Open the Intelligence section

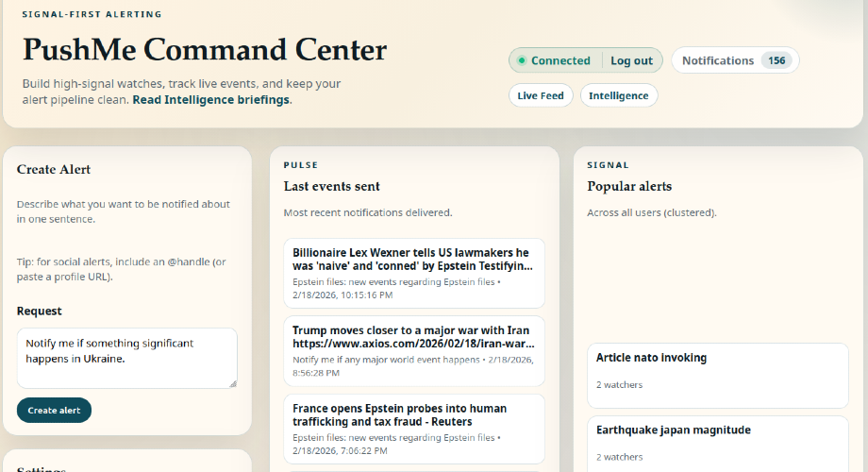[x=619, y=95]
